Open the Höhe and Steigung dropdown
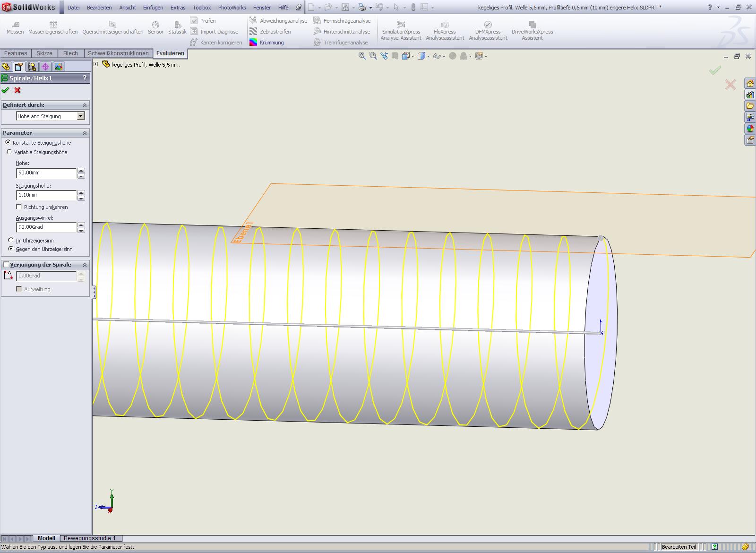 click(80, 116)
